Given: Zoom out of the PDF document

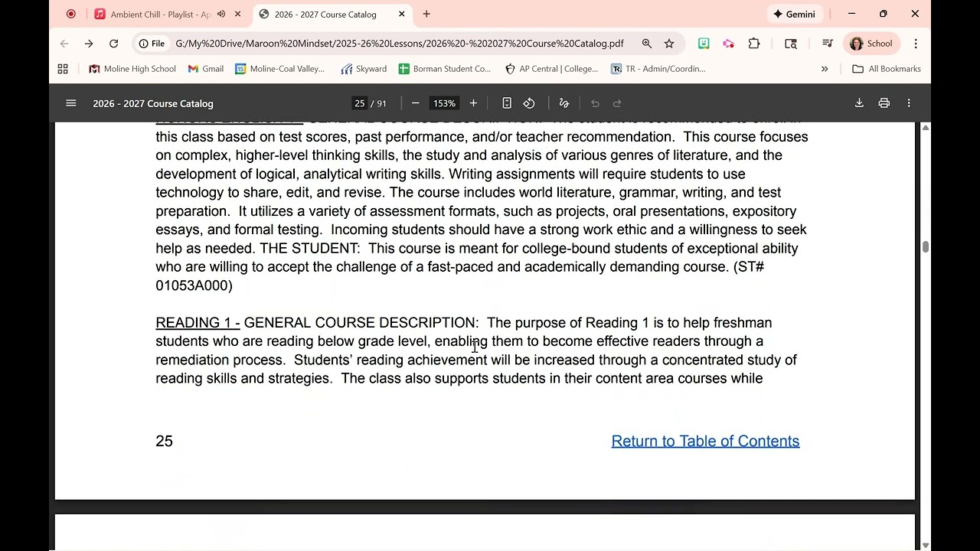Looking at the screenshot, I should pos(415,103).
